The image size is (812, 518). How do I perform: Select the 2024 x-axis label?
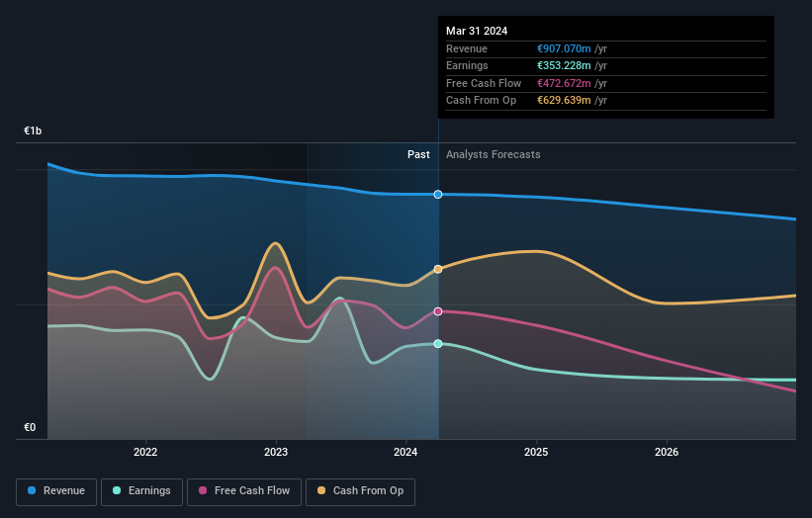click(x=406, y=452)
